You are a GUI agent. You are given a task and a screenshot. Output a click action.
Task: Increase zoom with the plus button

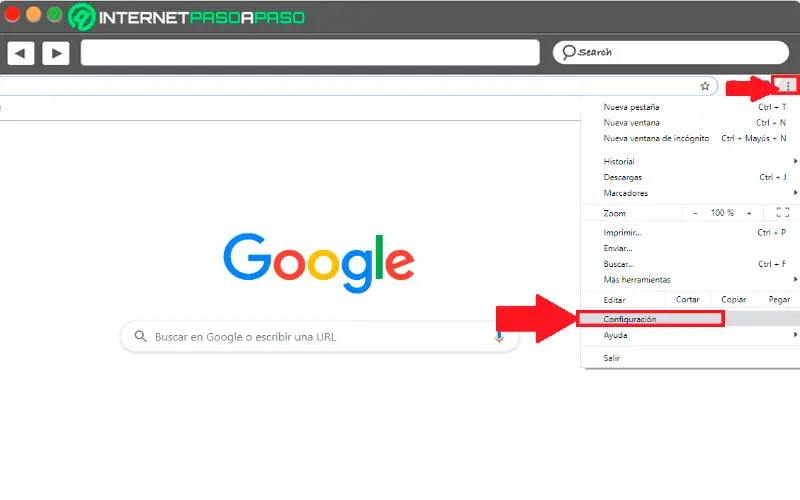click(749, 213)
